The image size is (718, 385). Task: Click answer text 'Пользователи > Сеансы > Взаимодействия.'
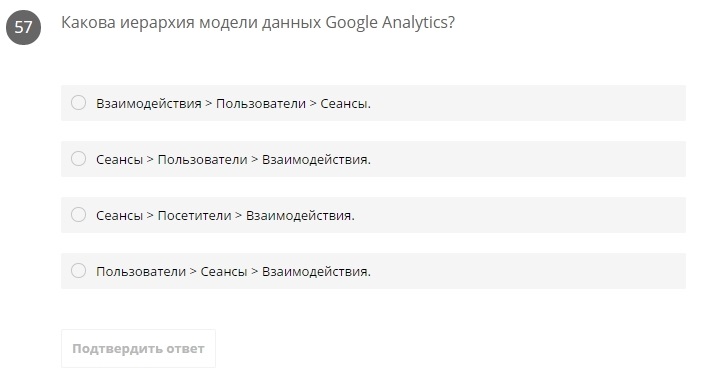(x=233, y=271)
